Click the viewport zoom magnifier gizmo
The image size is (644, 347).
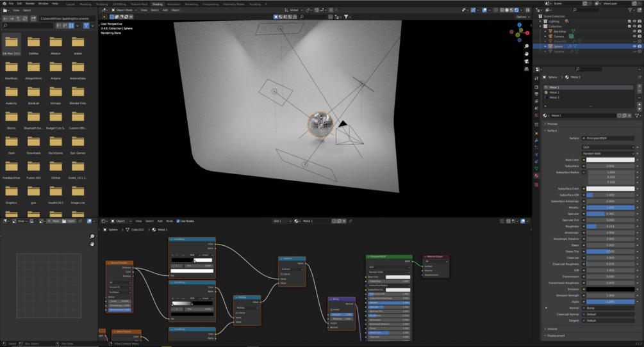click(x=527, y=46)
